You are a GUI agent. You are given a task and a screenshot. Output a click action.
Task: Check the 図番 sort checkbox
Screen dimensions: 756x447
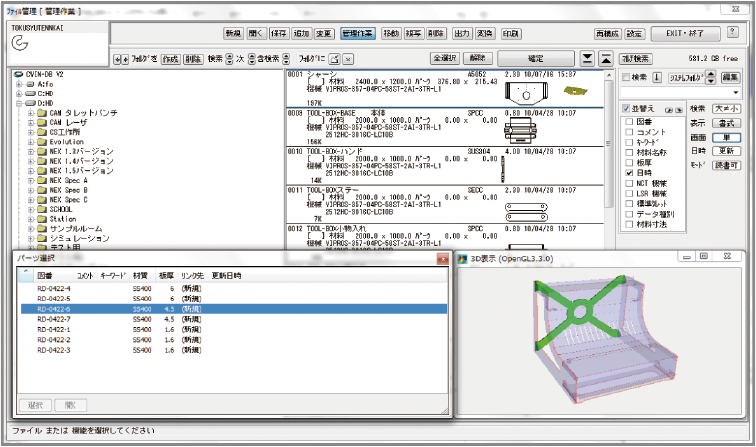[x=629, y=122]
